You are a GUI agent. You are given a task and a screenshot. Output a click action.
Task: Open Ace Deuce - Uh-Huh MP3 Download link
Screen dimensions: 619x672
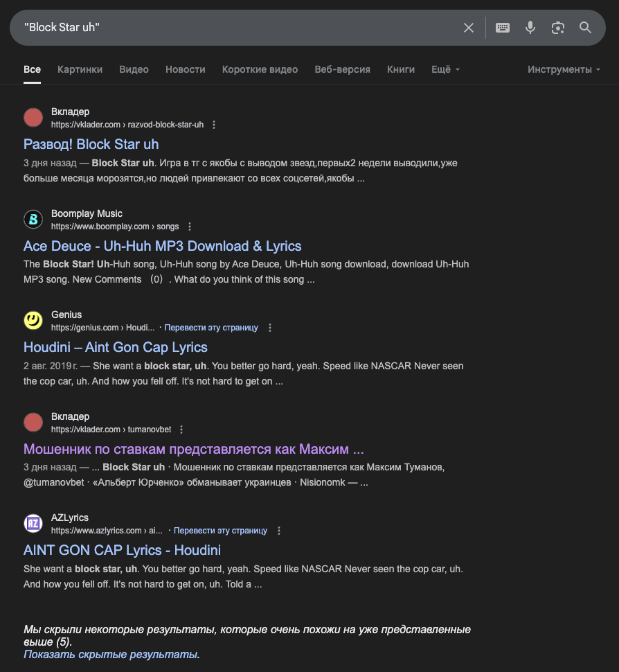[x=162, y=246]
